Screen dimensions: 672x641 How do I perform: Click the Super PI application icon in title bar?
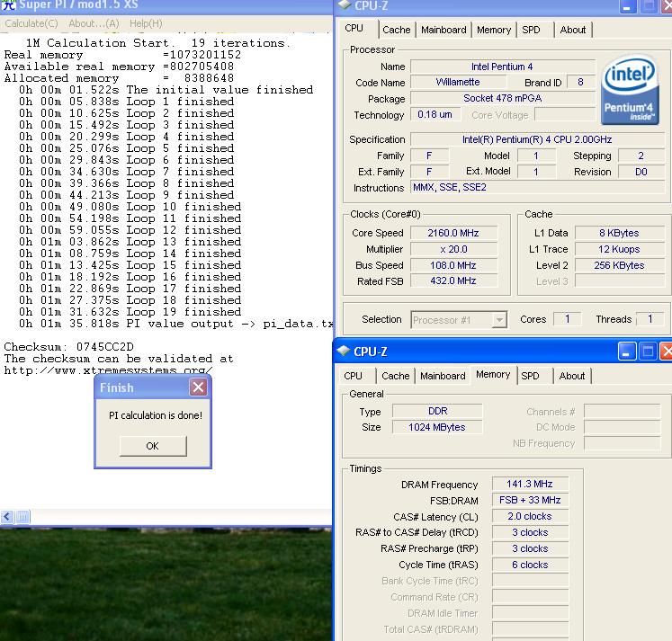(8, 4)
